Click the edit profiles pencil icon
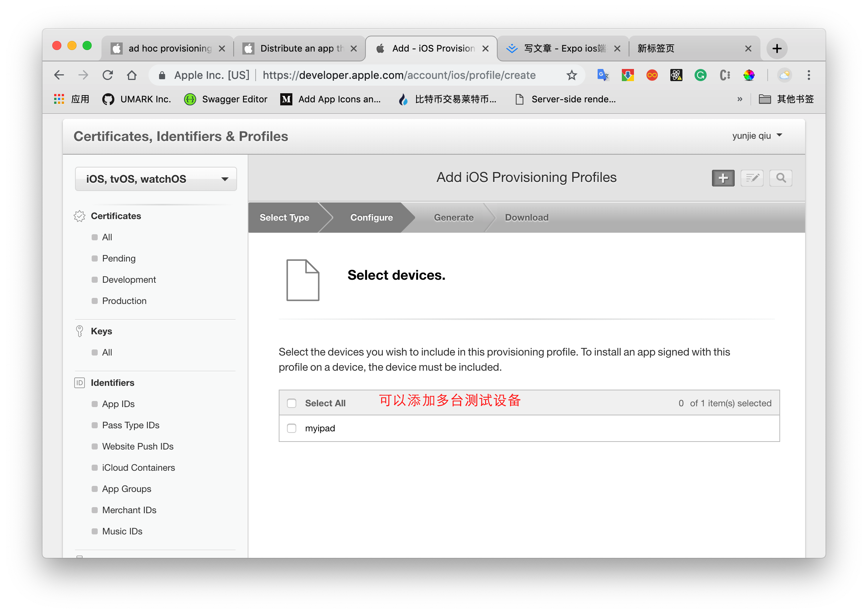The image size is (868, 614). (752, 178)
